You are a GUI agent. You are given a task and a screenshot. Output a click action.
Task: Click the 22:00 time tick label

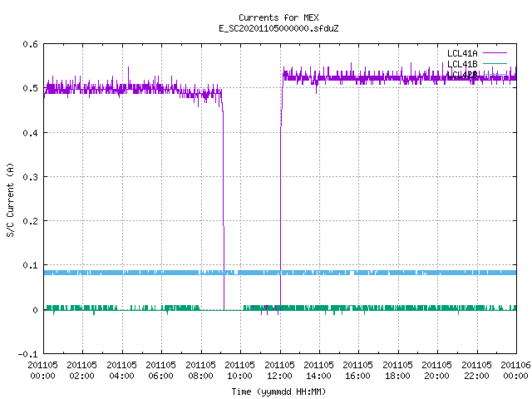(476, 376)
